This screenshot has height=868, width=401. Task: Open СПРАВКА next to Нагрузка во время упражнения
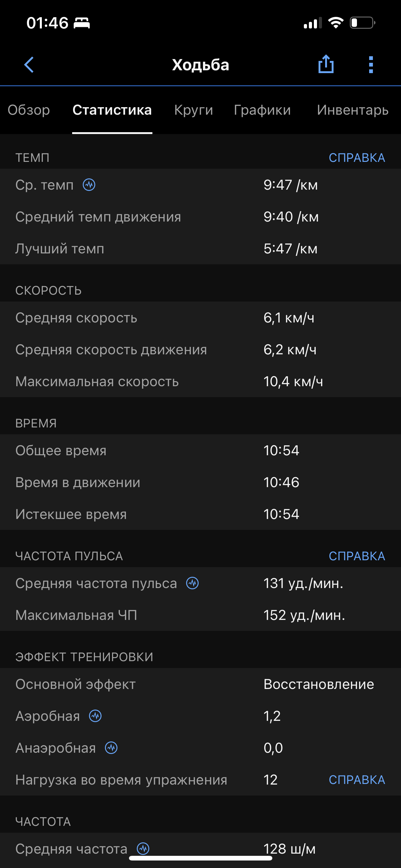(x=357, y=780)
